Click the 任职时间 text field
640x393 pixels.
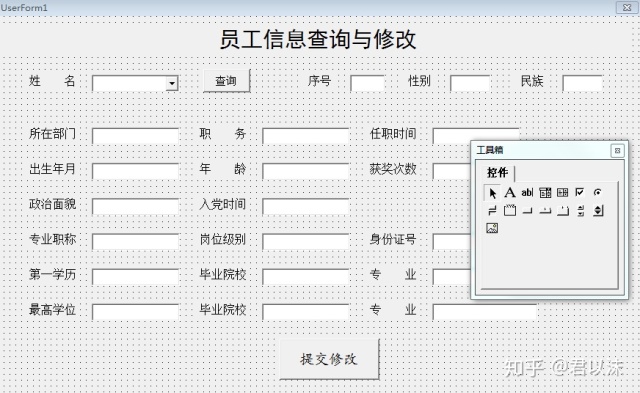476,135
